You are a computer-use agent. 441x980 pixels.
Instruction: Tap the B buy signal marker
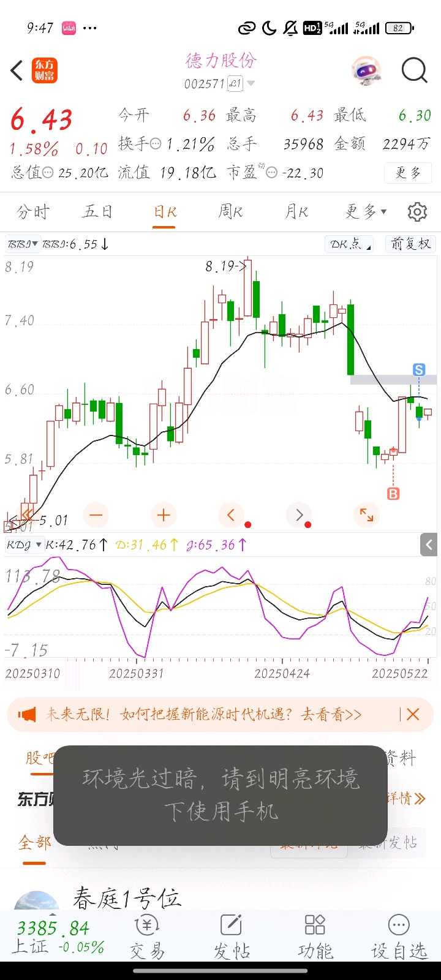[x=393, y=494]
